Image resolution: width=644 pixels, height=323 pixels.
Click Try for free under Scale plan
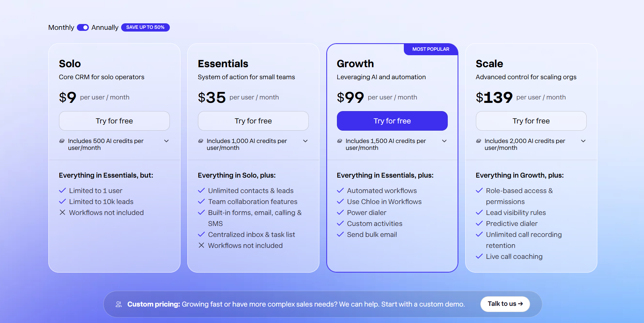coord(531,121)
